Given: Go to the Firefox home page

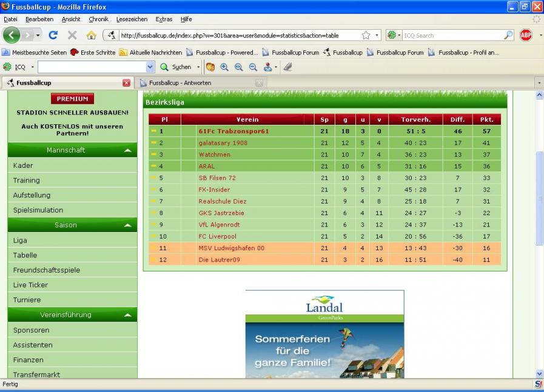Looking at the screenshot, I should 91,35.
